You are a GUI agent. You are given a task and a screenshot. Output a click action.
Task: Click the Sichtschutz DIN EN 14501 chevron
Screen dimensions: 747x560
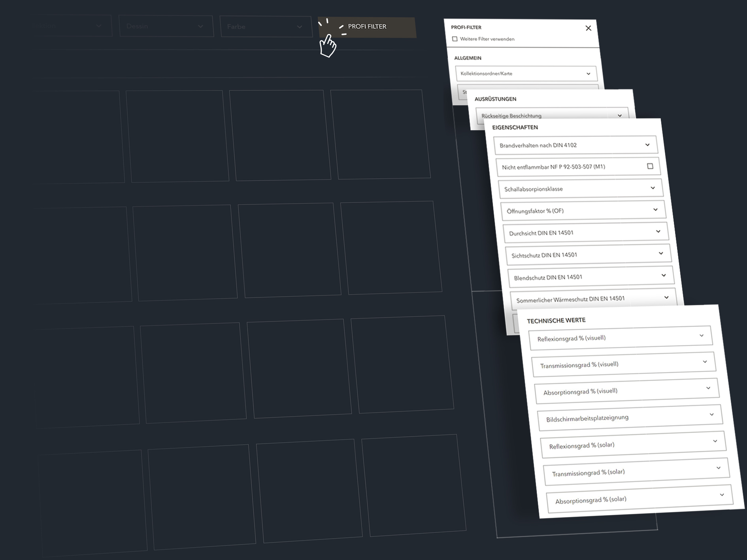(x=661, y=253)
